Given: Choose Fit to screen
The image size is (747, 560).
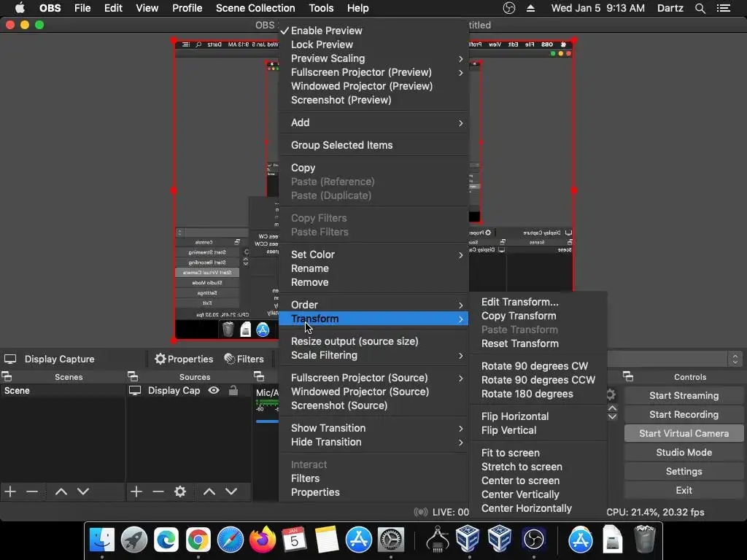Looking at the screenshot, I should click(x=538, y=453).
